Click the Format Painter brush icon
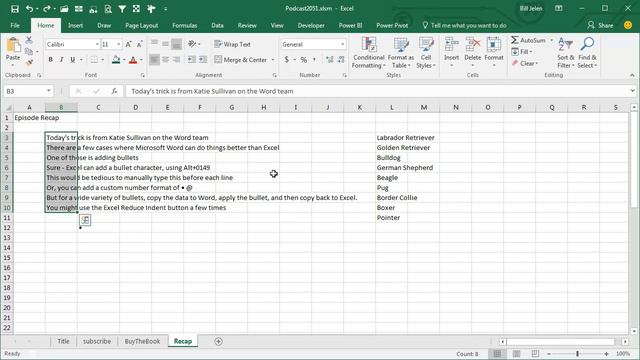The height and width of the screenshot is (360, 640). tap(29, 62)
